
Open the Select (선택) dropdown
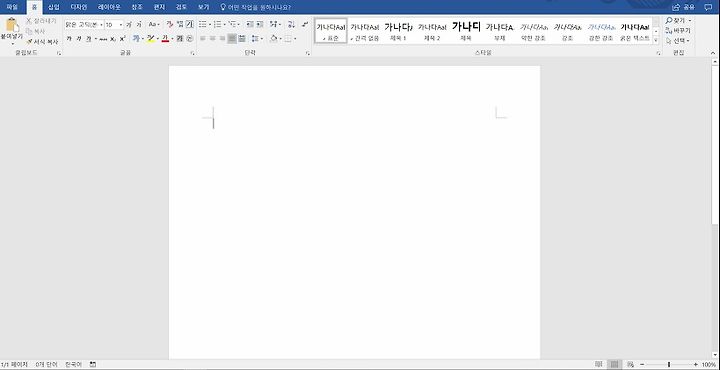(x=678, y=40)
